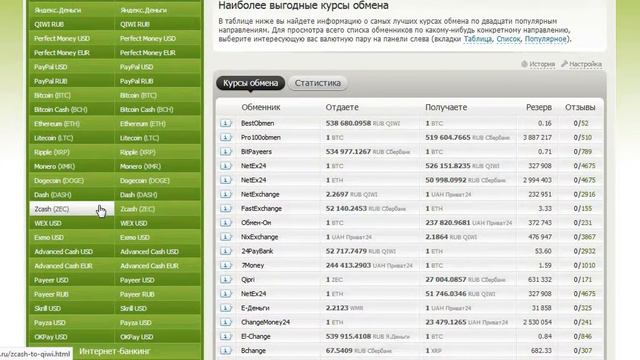Image resolution: width=640 pixels, height=360 pixels.
Task: Select Payeer RUB in receive column
Action: pos(158,294)
